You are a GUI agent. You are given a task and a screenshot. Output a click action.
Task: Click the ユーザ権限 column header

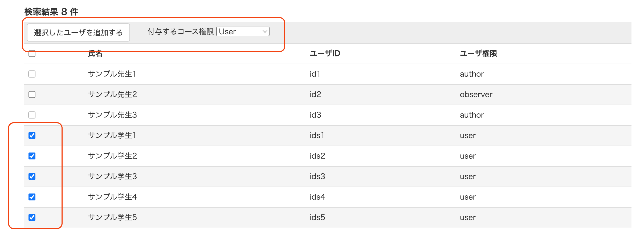[x=478, y=53]
